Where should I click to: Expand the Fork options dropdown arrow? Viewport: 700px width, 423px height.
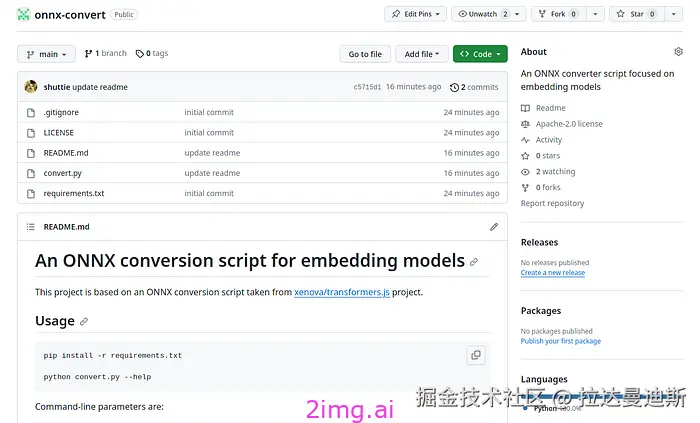pyautogui.click(x=595, y=14)
